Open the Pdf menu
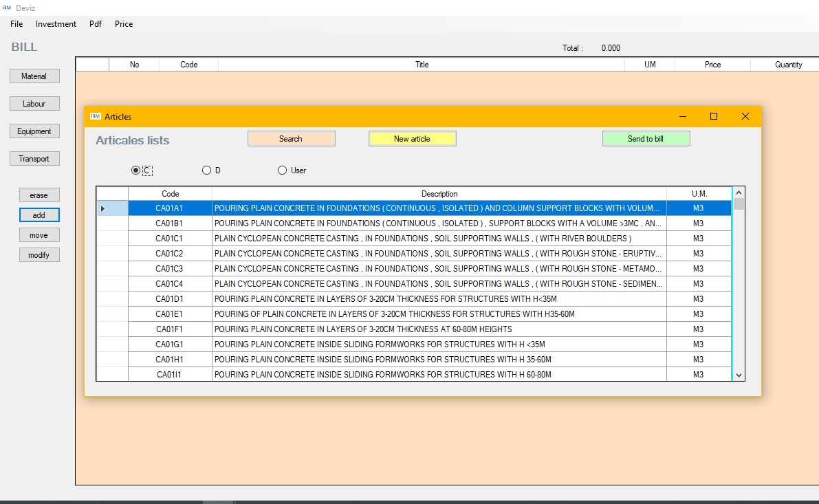819x504 pixels. click(x=96, y=24)
